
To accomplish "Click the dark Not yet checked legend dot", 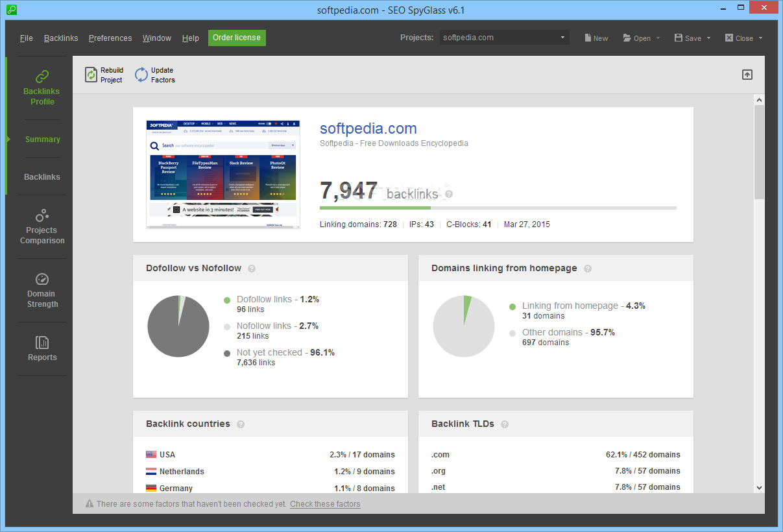I will (x=227, y=354).
